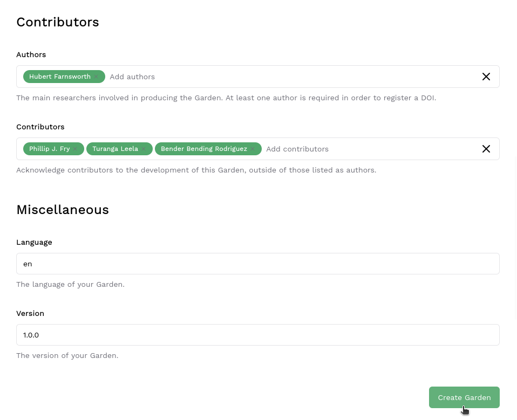The height and width of the screenshot is (420, 517).
Task: Click the X inside the Hubert Farnsworth chip
Action: click(x=96, y=77)
